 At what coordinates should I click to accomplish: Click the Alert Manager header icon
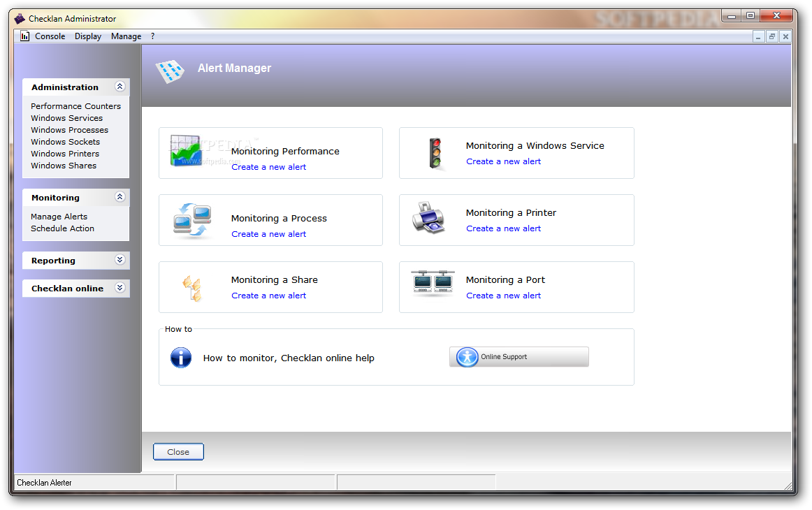point(171,71)
